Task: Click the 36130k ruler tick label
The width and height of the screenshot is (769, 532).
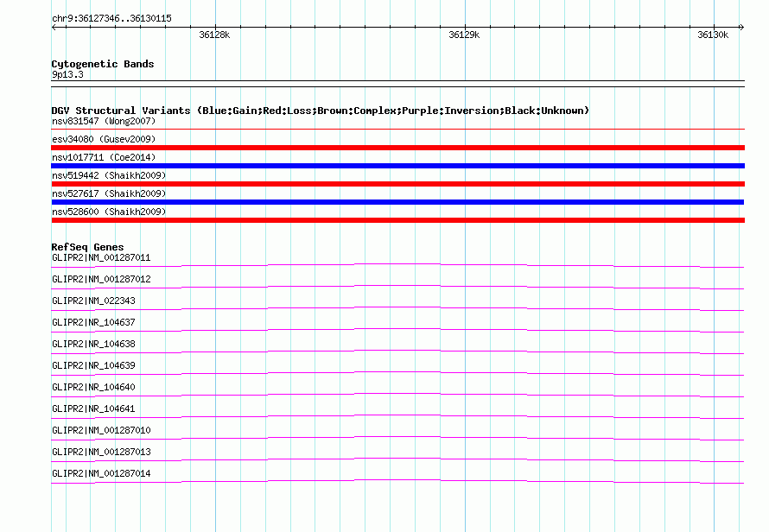Action: click(713, 35)
